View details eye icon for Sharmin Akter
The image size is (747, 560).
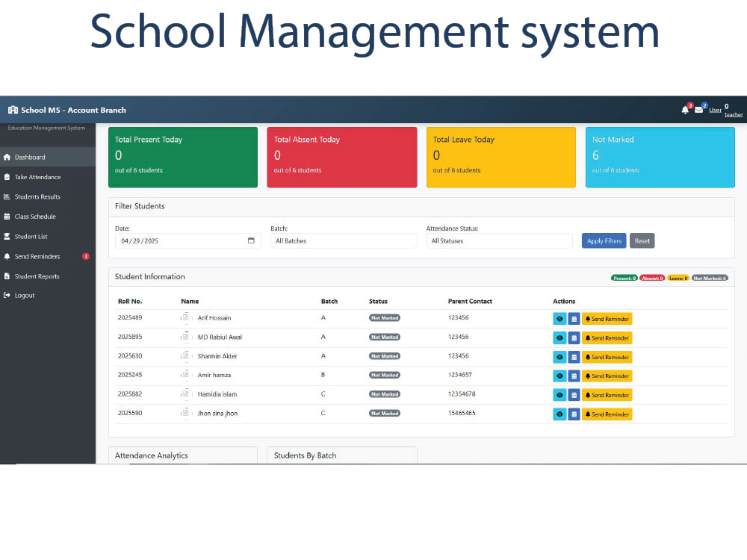click(560, 357)
